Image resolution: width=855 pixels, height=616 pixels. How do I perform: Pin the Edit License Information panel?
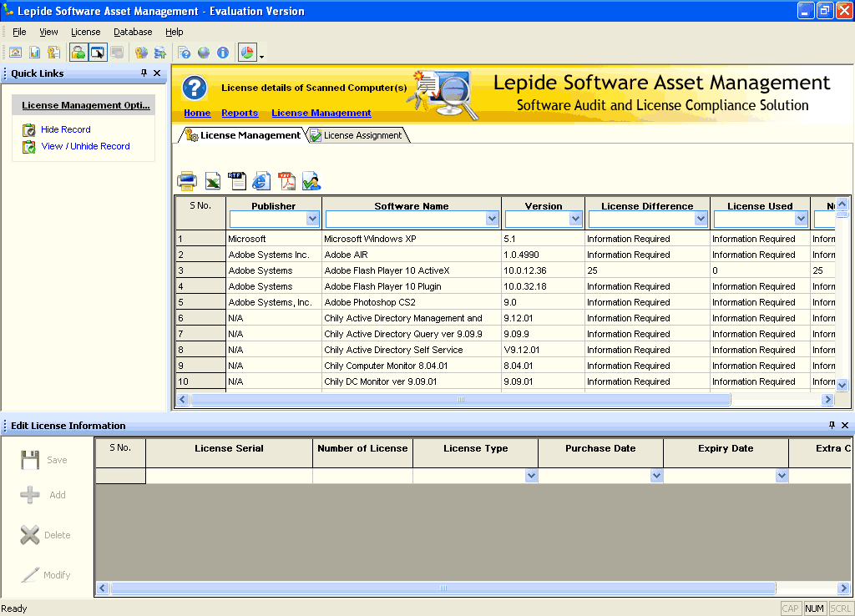pyautogui.click(x=832, y=425)
